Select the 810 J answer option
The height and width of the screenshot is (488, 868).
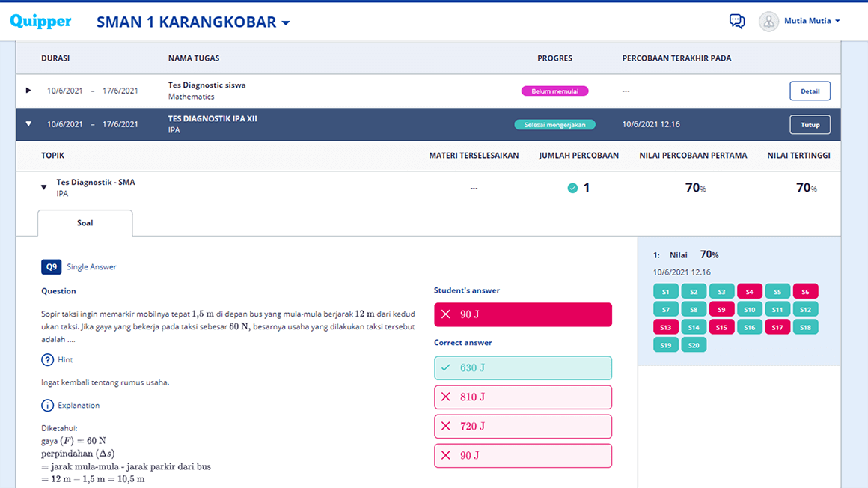(522, 397)
